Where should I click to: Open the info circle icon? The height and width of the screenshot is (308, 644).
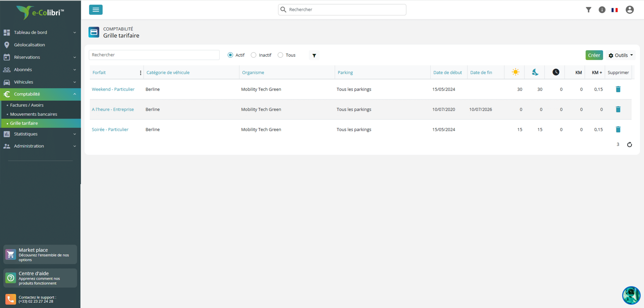click(602, 10)
